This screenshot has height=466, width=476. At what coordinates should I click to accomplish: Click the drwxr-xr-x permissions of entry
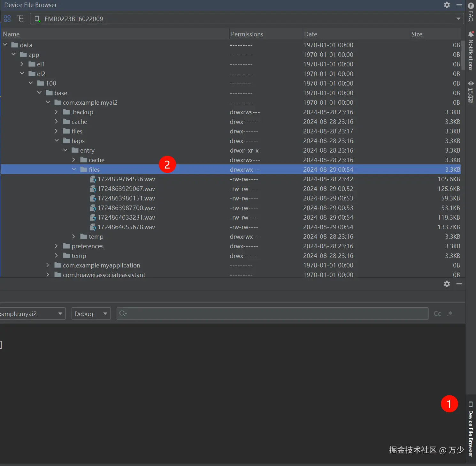(x=244, y=150)
